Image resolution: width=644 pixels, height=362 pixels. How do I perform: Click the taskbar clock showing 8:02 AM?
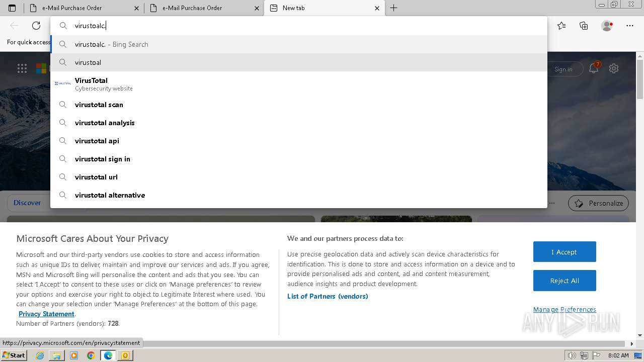[618, 355]
